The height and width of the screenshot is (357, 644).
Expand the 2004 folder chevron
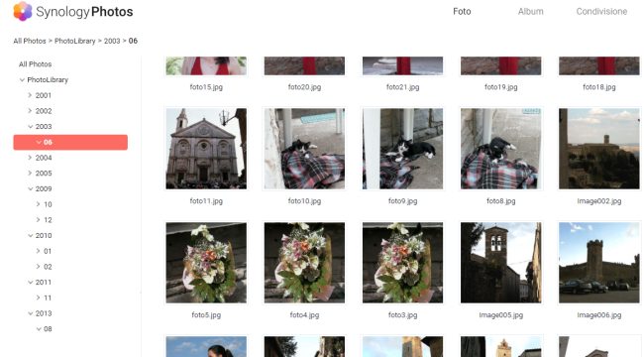click(30, 158)
